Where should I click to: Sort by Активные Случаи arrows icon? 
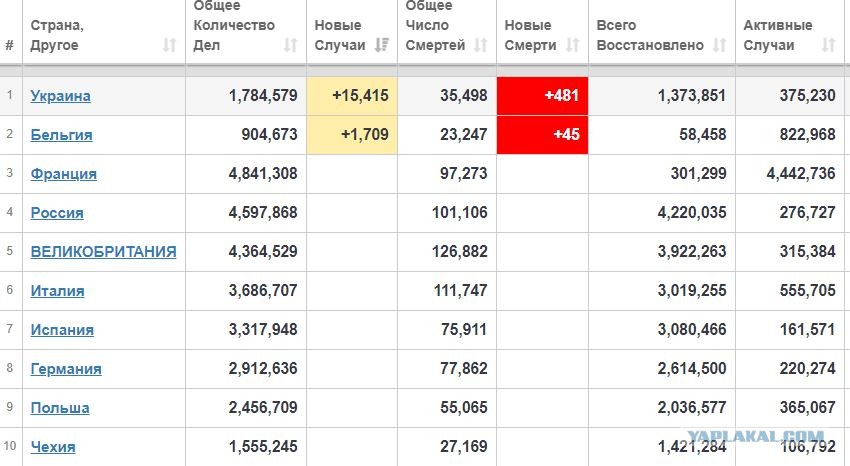pyautogui.click(x=828, y=45)
